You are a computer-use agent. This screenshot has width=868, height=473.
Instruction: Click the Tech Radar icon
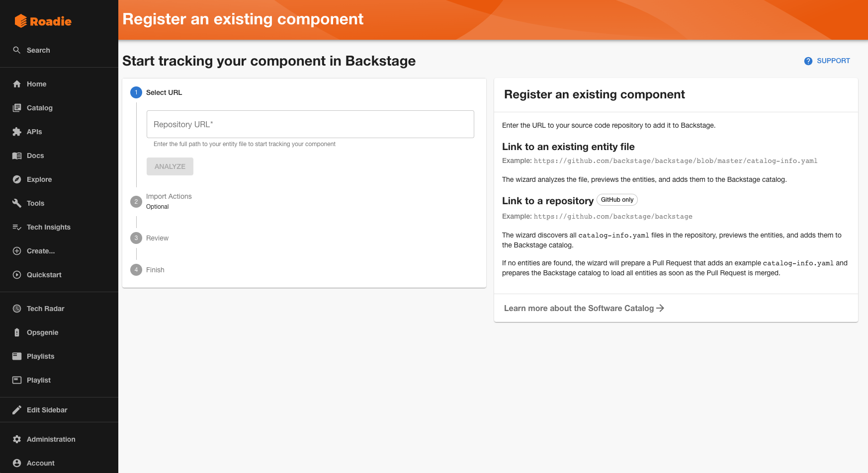tap(17, 309)
